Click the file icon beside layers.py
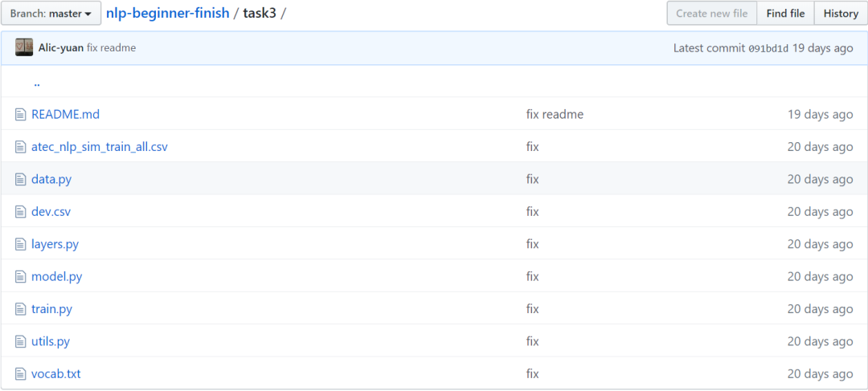Screen dimensions: 868x391 [21, 244]
